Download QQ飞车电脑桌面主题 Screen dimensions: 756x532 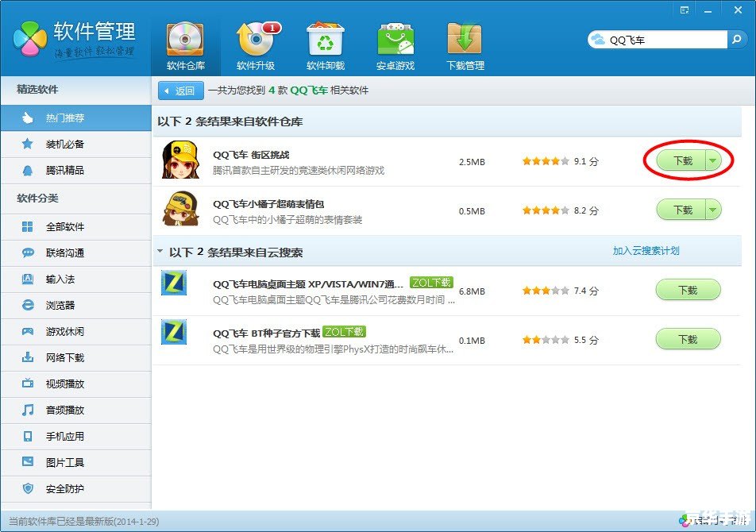point(688,291)
